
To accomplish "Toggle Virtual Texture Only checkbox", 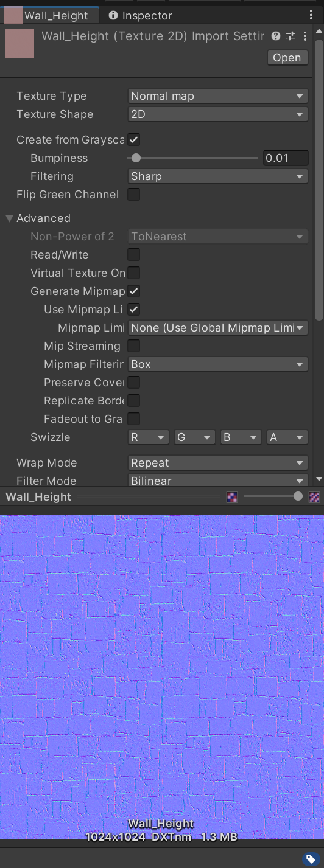I will coord(134,273).
